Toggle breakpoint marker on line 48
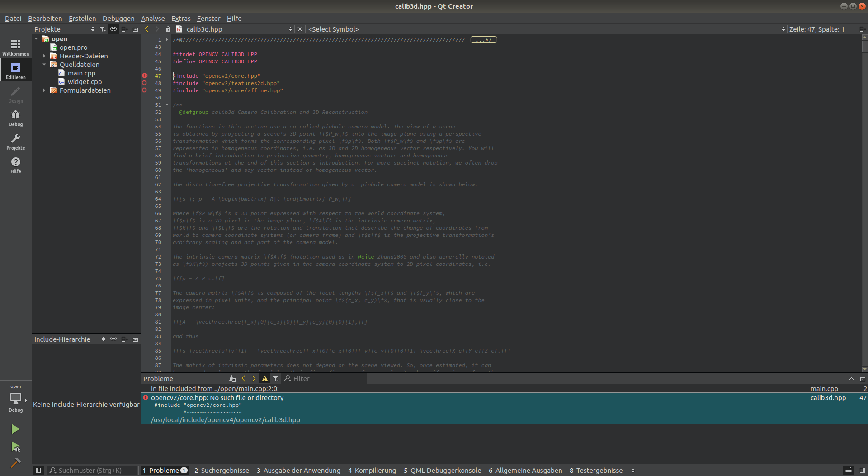The height and width of the screenshot is (476, 868). [x=144, y=83]
